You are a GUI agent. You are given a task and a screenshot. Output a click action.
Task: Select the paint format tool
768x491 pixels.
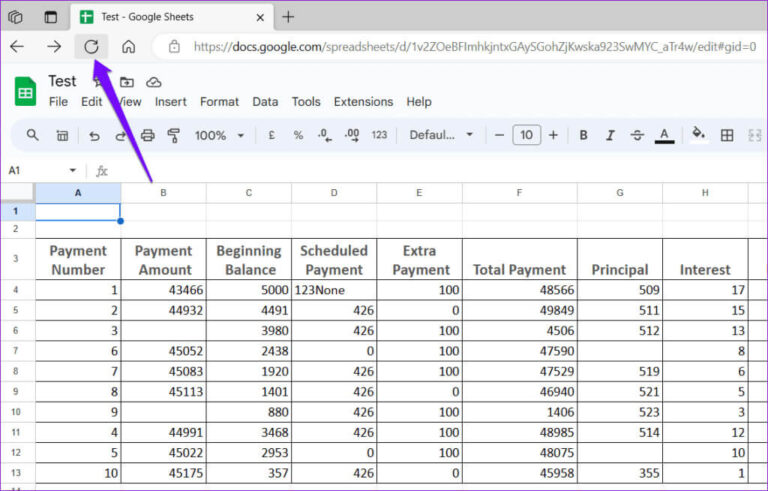(x=174, y=135)
